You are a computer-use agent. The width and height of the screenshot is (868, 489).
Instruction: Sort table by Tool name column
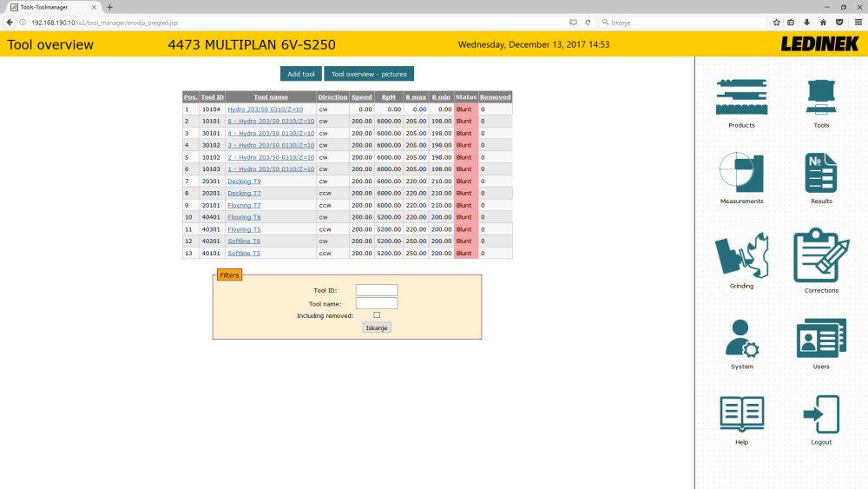(x=271, y=97)
